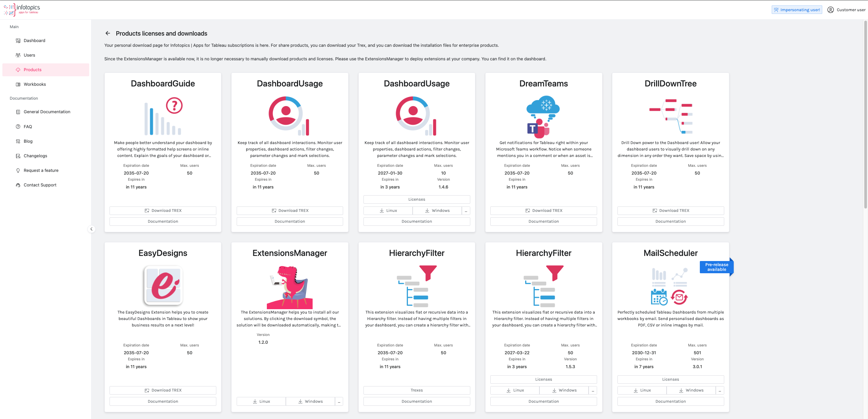Open FAQ in the sidebar
This screenshot has width=868, height=419.
tap(46, 127)
